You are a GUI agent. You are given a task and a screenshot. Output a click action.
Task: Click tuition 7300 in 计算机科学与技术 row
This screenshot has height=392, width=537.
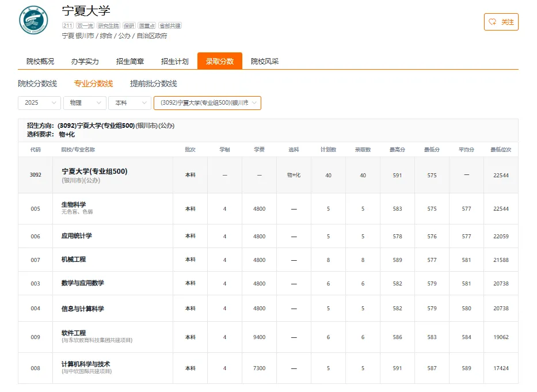point(259,368)
